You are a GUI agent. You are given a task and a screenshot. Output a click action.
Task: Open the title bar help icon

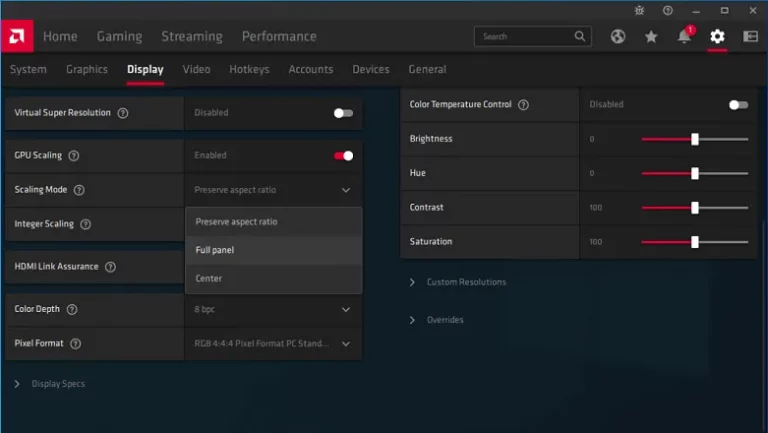click(668, 10)
